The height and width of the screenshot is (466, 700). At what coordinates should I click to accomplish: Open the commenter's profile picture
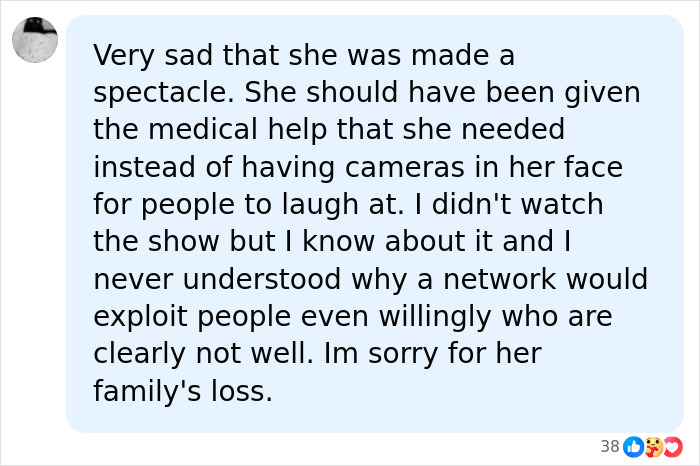[35, 40]
